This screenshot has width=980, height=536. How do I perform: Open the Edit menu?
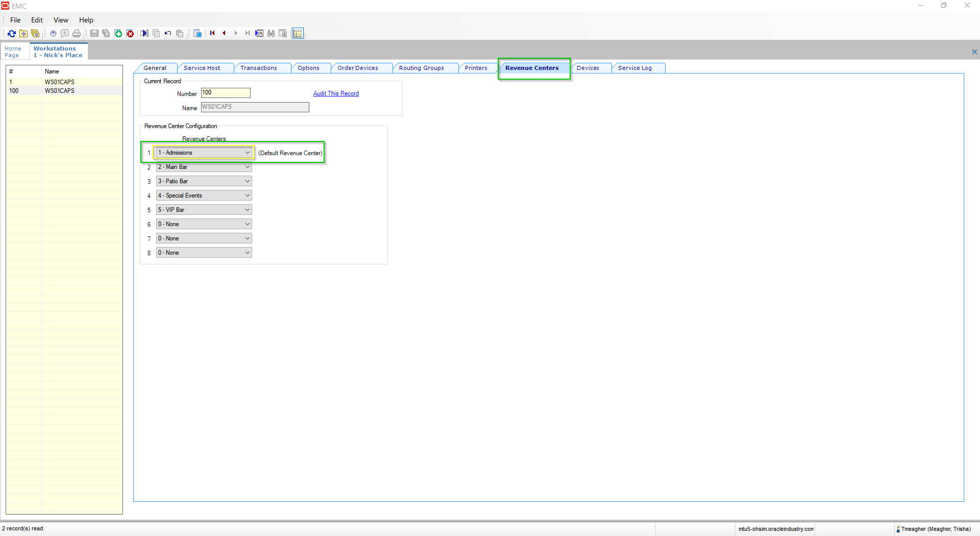(x=36, y=20)
